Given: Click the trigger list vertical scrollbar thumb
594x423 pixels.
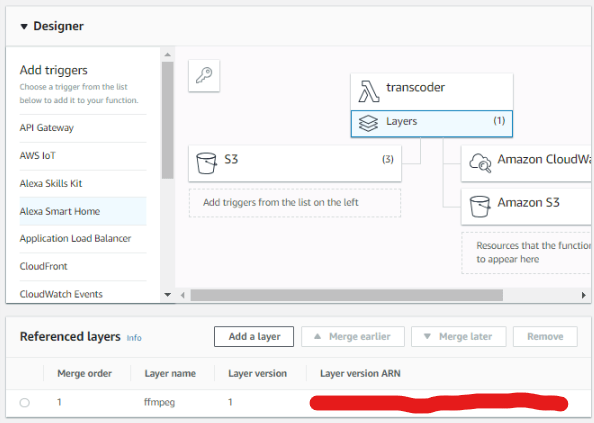Looking at the screenshot, I should [x=167, y=120].
